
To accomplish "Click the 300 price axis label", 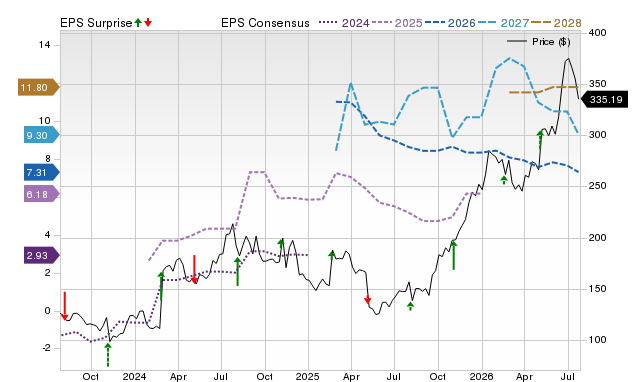I will coord(597,135).
